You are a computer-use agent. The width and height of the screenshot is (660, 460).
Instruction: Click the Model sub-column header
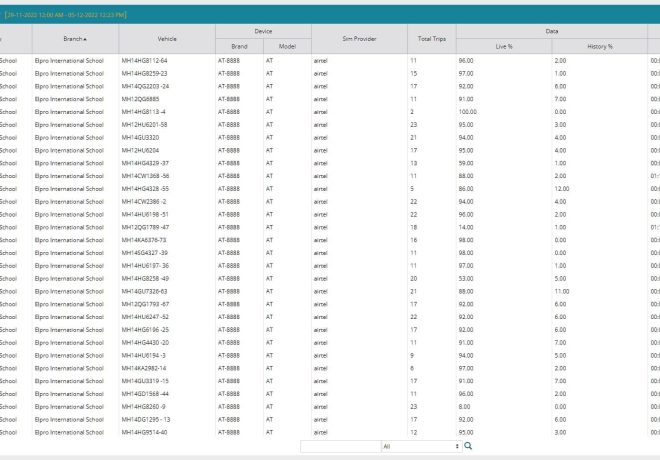point(285,46)
